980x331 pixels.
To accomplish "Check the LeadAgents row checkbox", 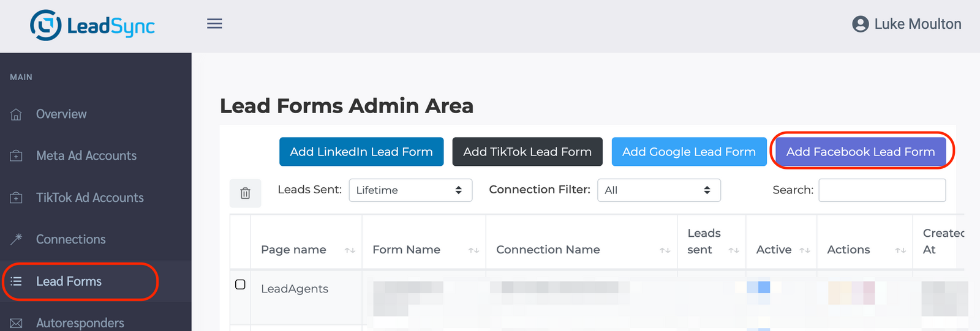I will coord(240,285).
